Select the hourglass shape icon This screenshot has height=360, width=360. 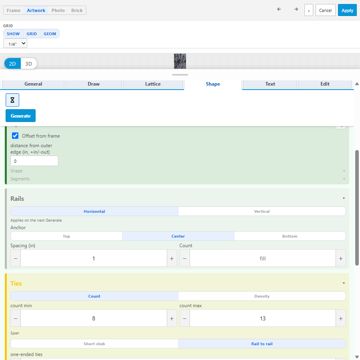click(13, 100)
